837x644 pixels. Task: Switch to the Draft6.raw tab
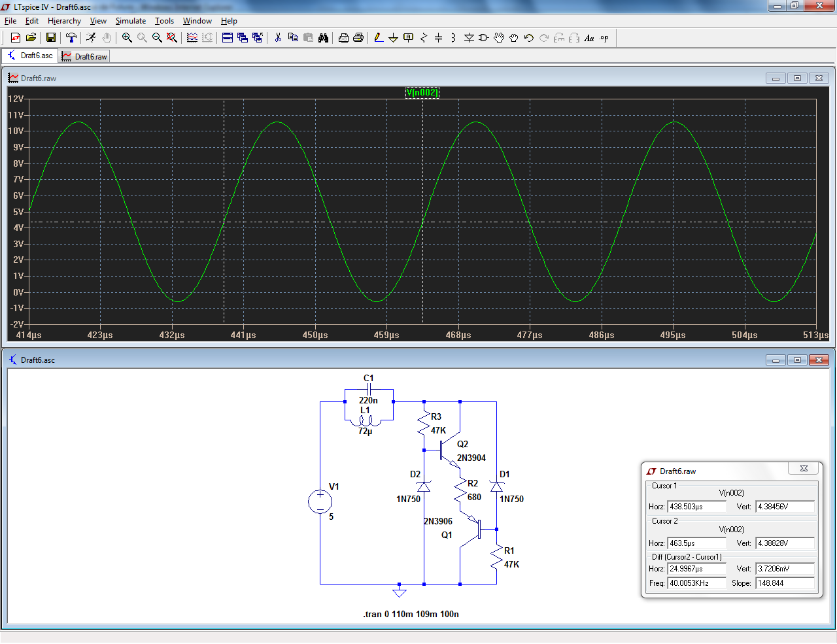click(x=84, y=57)
